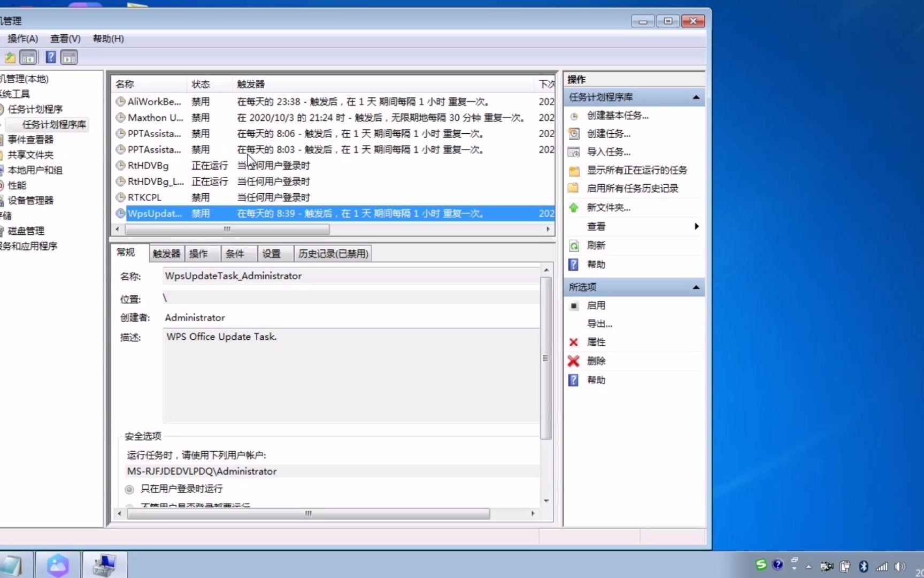
Task: Select the second PPTAssista... row at 8:03
Action: tap(334, 149)
